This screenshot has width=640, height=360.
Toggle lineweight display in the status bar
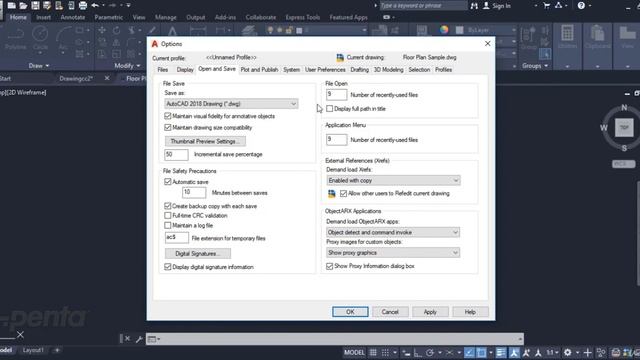[501, 352]
